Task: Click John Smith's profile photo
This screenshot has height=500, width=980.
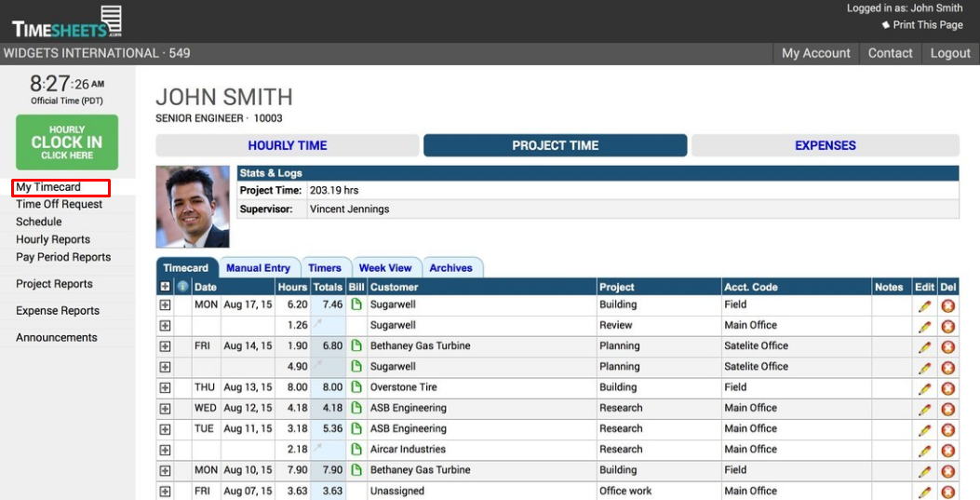Action: 193,207
